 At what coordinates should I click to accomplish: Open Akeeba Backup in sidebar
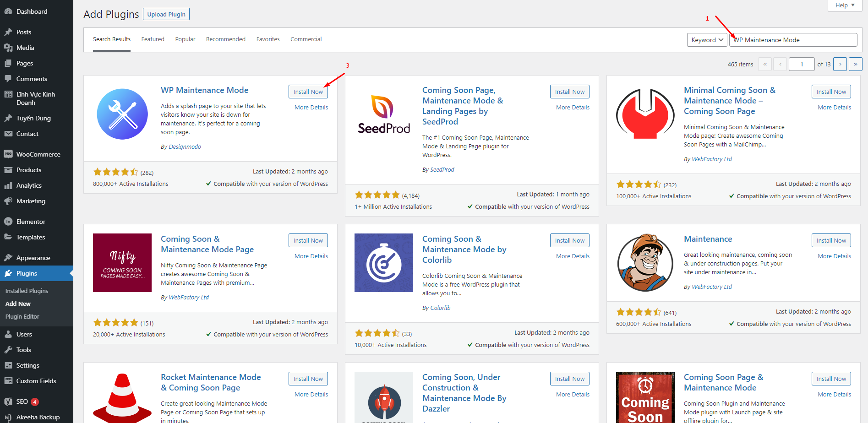[x=38, y=417]
